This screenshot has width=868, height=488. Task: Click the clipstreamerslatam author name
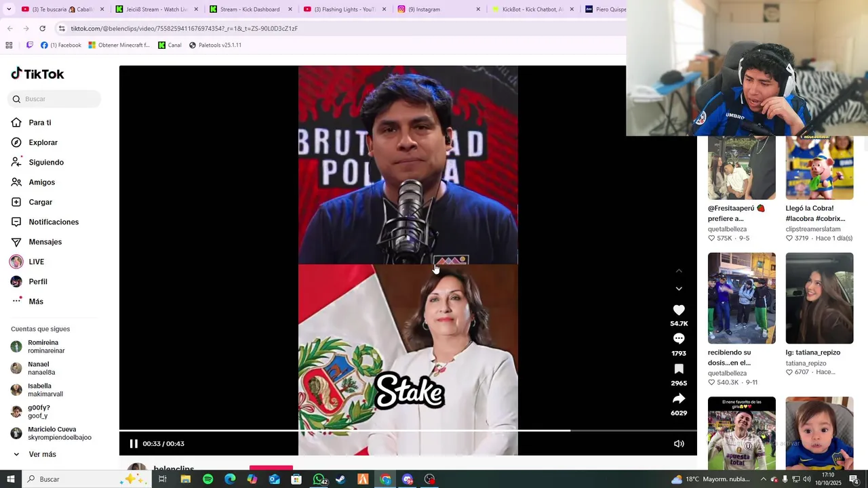[813, 229]
